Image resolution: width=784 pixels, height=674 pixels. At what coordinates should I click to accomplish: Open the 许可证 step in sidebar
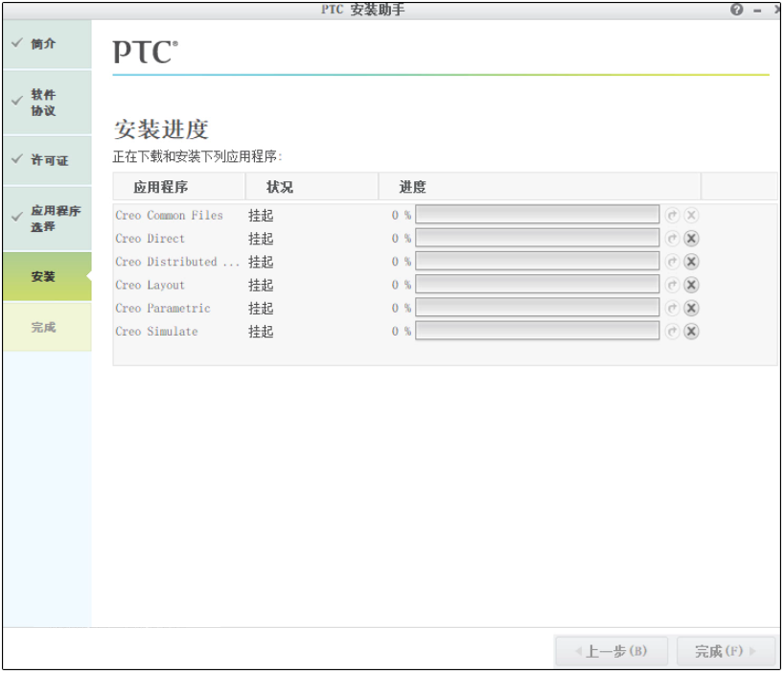click(x=48, y=160)
